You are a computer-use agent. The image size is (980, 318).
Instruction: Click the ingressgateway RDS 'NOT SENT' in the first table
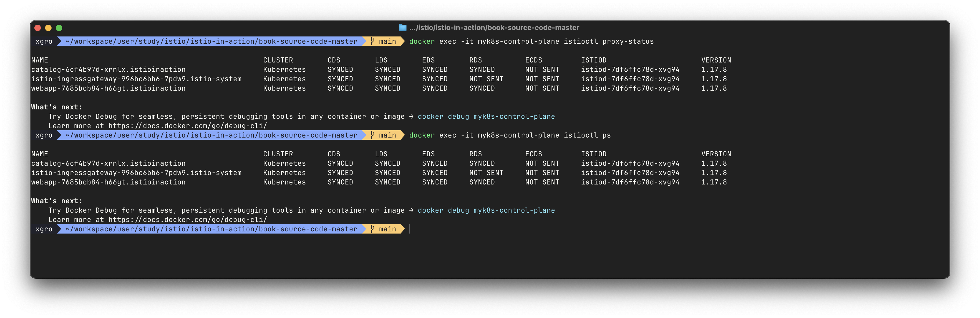pyautogui.click(x=486, y=79)
